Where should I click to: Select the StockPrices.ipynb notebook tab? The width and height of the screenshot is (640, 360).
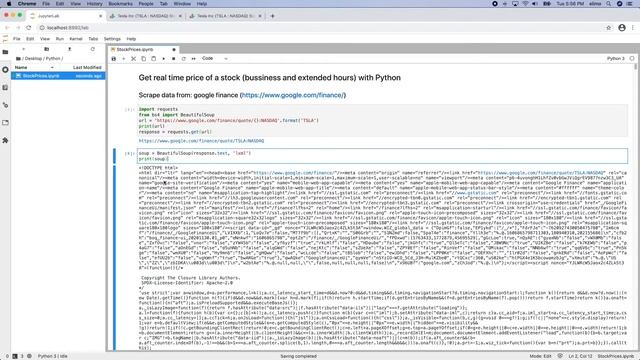click(x=144, y=49)
